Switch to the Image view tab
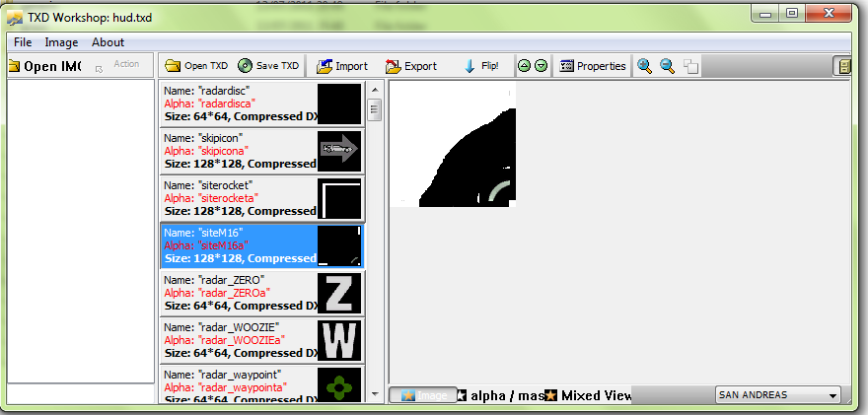Image resolution: width=868 pixels, height=415 pixels. click(423, 395)
